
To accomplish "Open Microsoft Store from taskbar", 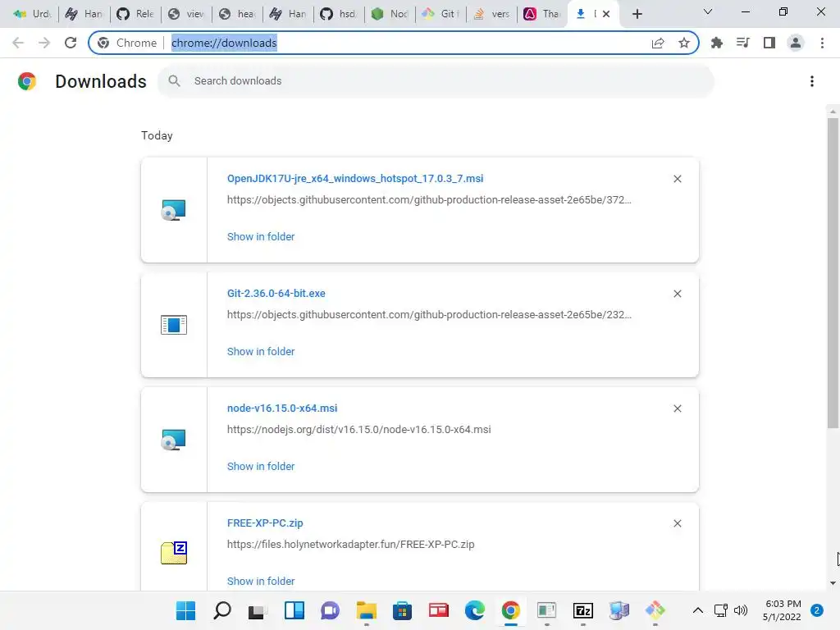I will [x=402, y=610].
